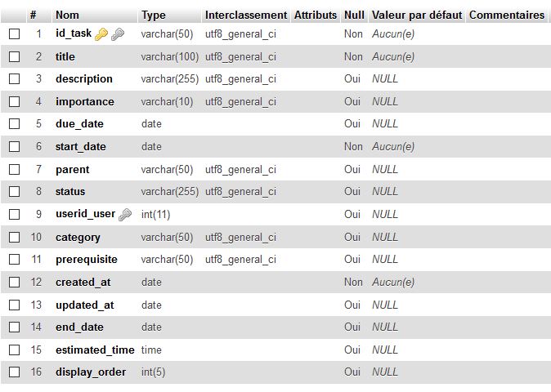Mark the checkbox on the category row

pos(15,237)
